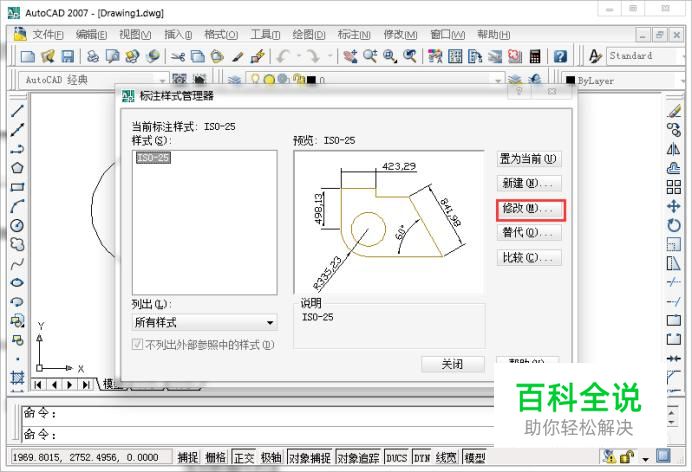692x472 pixels.
Task: Select the Revision Cloud tool
Action: point(17,244)
